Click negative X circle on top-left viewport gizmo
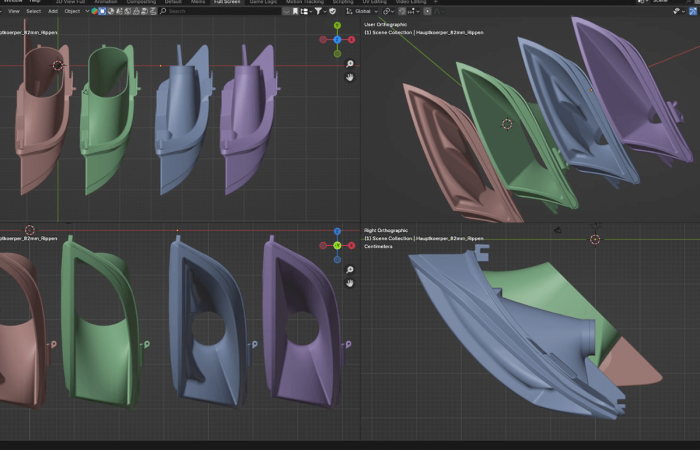The height and width of the screenshot is (450, 700). [x=323, y=40]
